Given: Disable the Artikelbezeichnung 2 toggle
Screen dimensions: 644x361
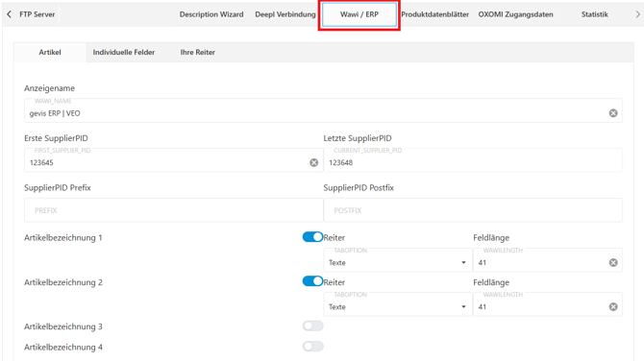Looking at the screenshot, I should 313,281.
